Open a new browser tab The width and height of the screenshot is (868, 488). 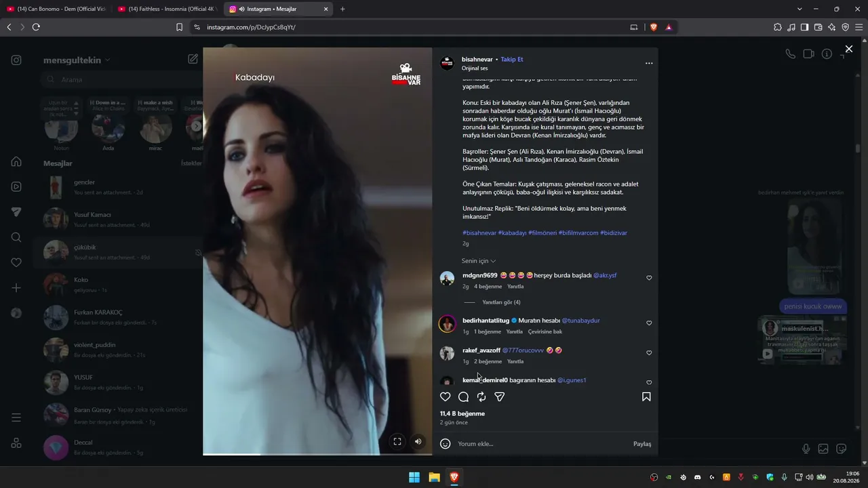point(342,9)
